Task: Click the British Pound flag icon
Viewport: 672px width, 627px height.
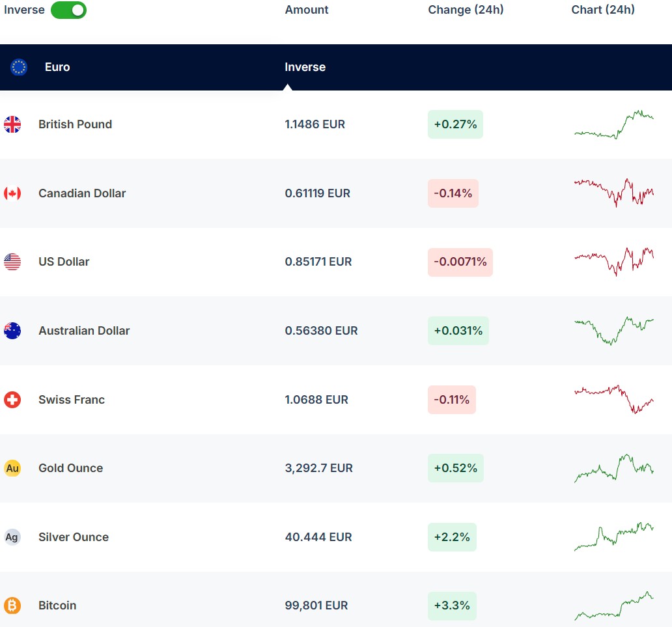Action: [x=12, y=124]
